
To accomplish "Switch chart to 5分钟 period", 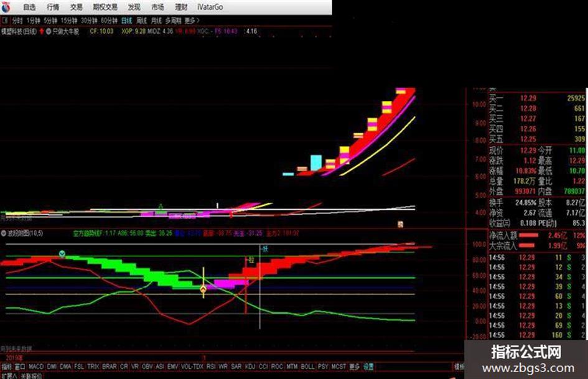I will (x=50, y=21).
